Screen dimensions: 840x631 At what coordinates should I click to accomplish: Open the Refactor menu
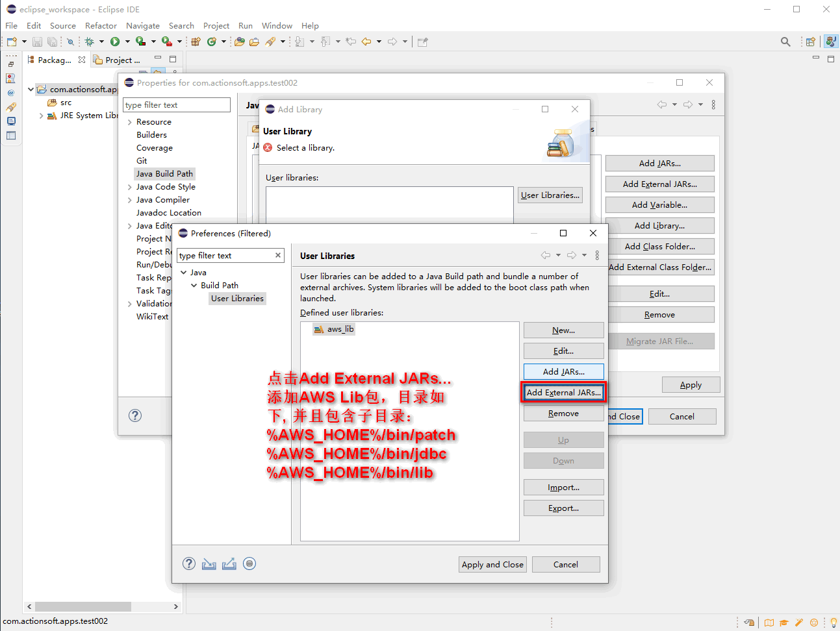[x=101, y=25]
